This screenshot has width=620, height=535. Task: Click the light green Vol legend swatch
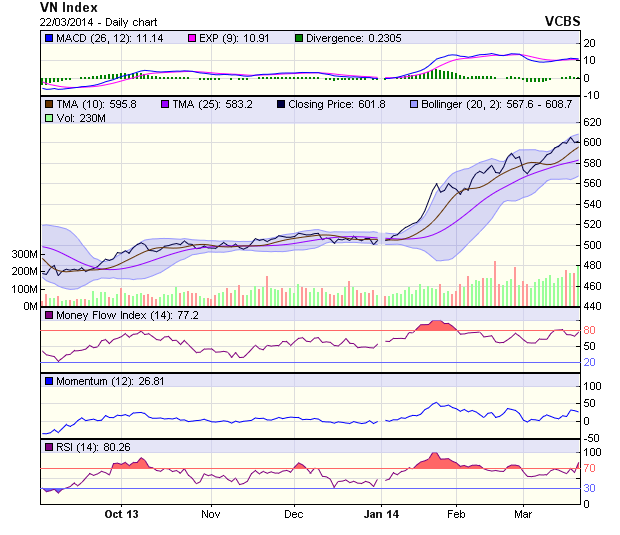tap(47, 118)
